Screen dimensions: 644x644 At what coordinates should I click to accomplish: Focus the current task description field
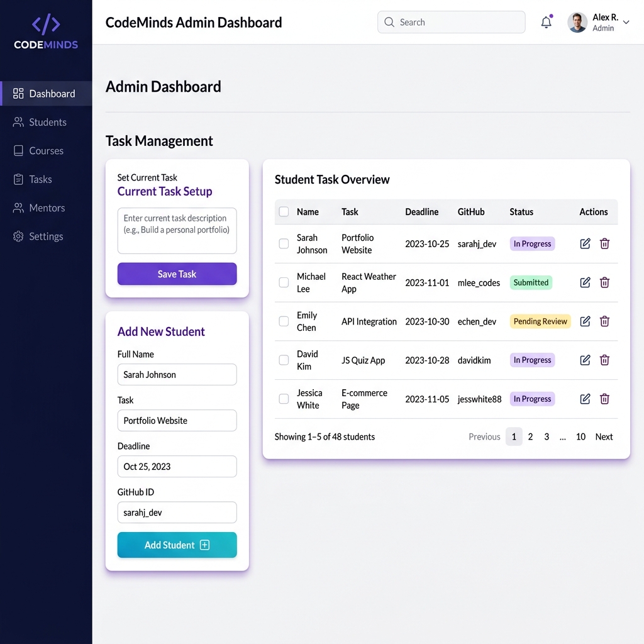tap(177, 231)
